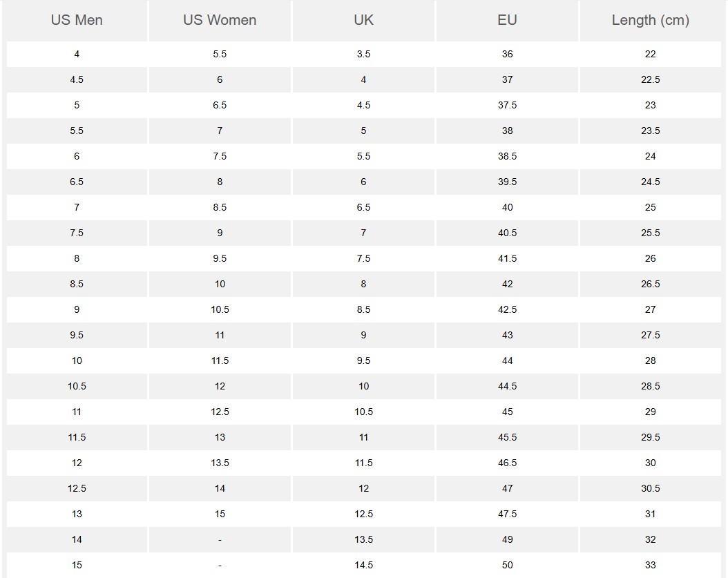Select the Length (cm) column header
728x578 pixels.
[650, 20]
